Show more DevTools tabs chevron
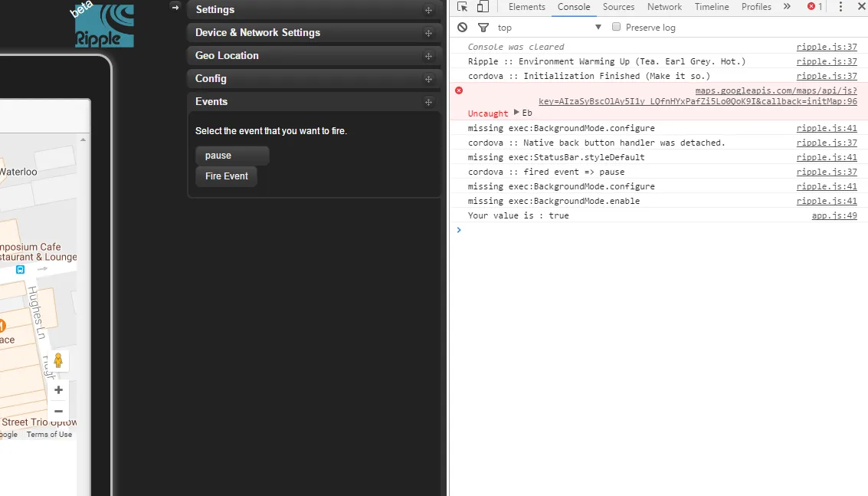The height and width of the screenshot is (496, 868). 787,7
